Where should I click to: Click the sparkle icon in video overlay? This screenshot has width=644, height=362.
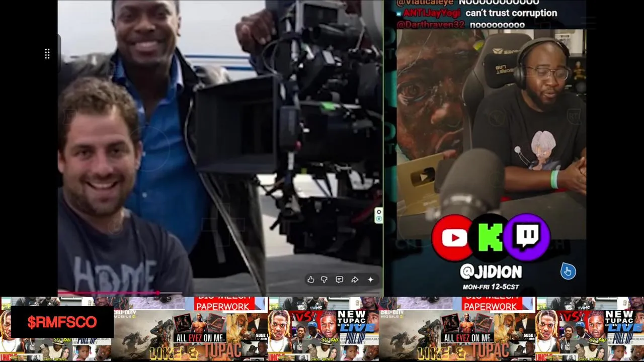[371, 280]
